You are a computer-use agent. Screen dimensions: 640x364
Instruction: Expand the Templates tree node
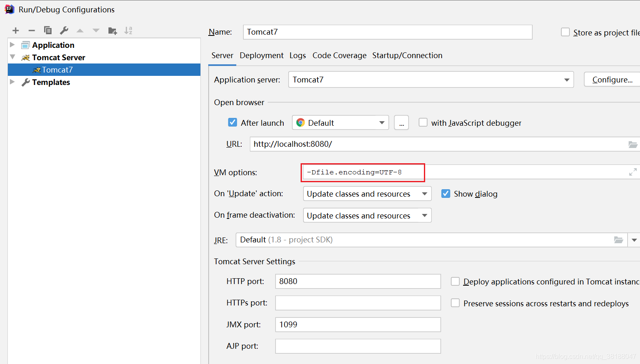pyautogui.click(x=12, y=82)
